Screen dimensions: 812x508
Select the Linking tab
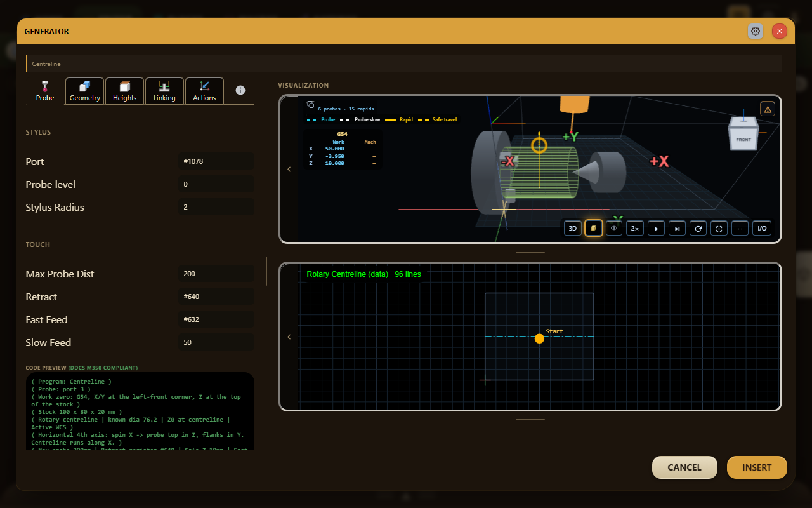tap(164, 91)
